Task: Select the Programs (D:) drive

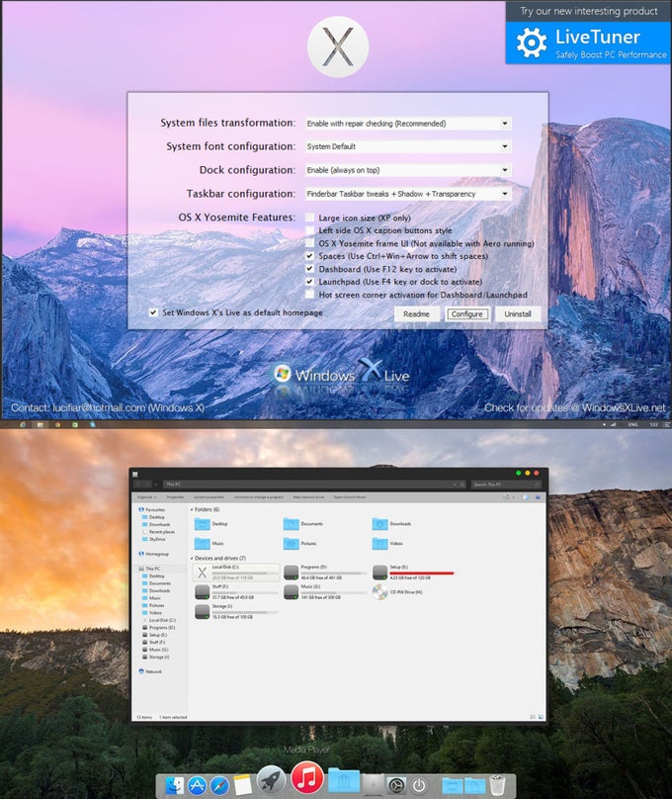Action: [x=325, y=573]
